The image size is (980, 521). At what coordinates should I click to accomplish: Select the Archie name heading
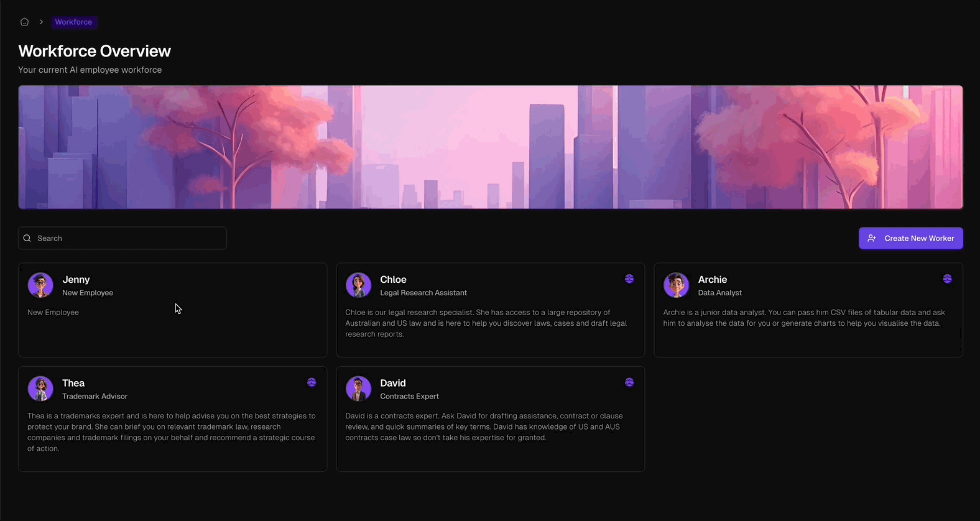tap(712, 280)
